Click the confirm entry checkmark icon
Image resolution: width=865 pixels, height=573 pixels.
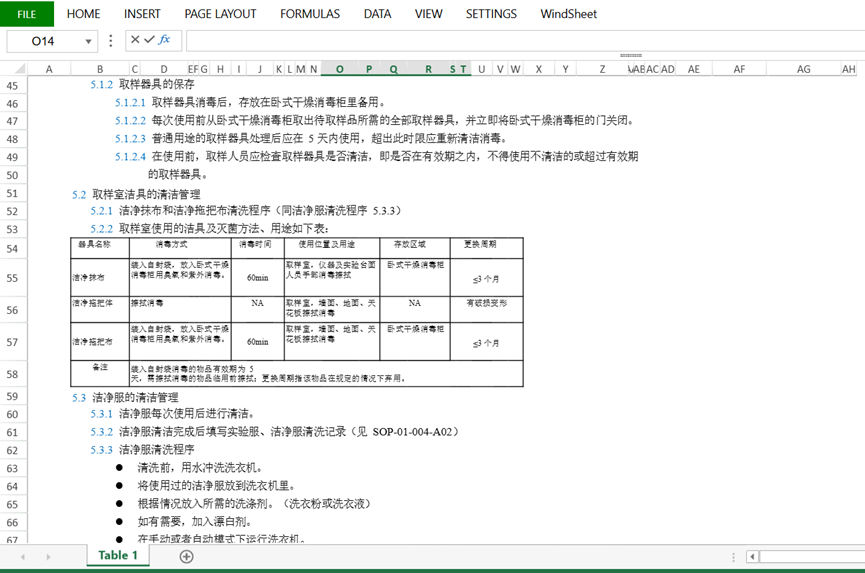tap(149, 40)
